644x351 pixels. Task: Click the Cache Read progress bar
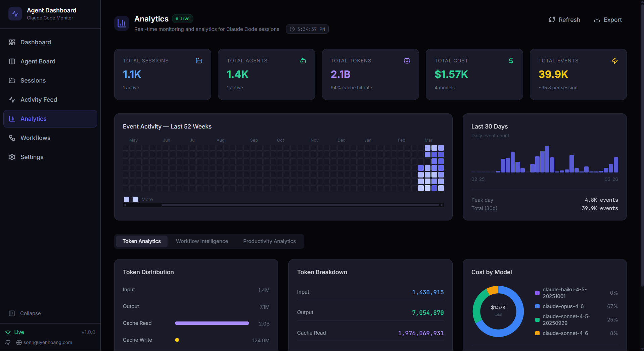pyautogui.click(x=212, y=323)
